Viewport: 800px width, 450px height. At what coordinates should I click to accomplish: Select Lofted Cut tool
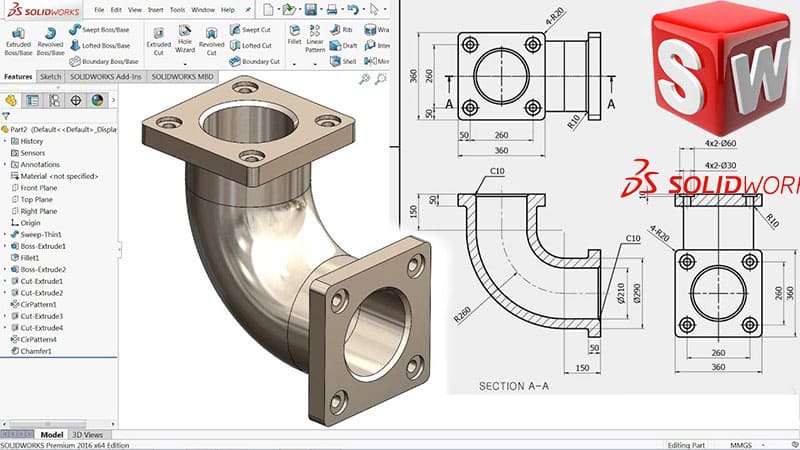pos(251,45)
